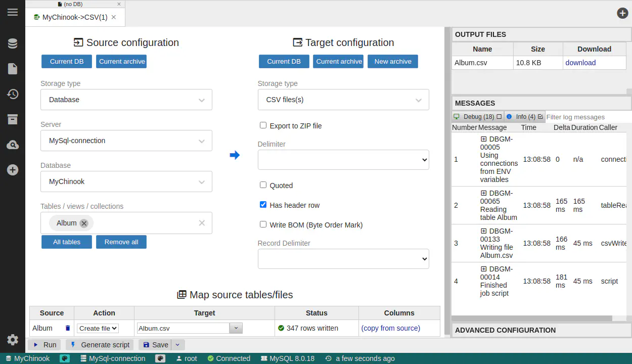
Task: Enable Export to ZIP file checkbox
Action: pos(263,125)
